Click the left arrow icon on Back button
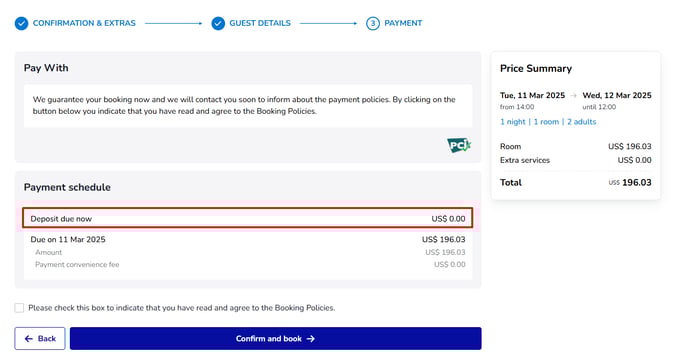The height and width of the screenshot is (363, 688). [29, 338]
